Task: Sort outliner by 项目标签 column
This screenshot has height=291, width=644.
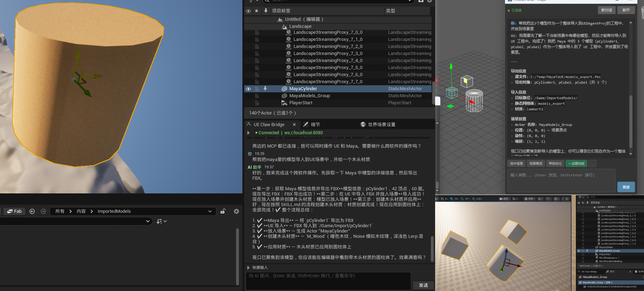Action: [x=281, y=11]
